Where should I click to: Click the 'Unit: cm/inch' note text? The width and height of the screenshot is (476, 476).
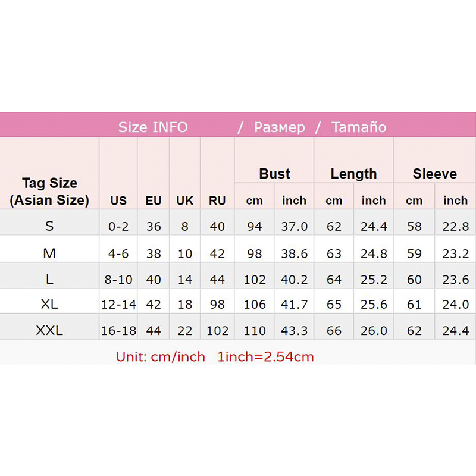click(160, 357)
